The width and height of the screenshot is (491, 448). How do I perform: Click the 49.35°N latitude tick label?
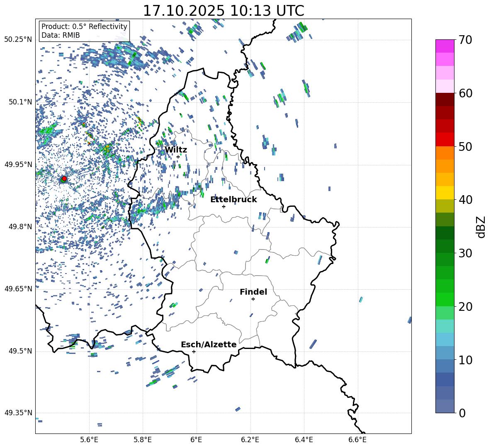tap(18, 413)
